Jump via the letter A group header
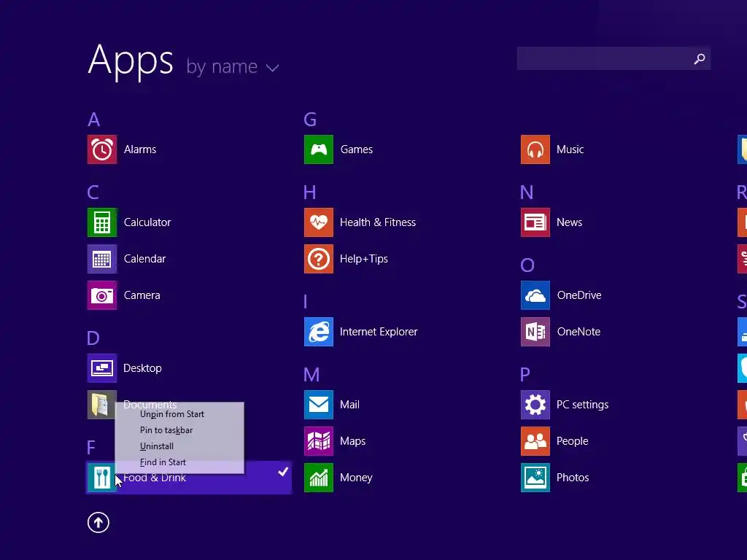The image size is (747, 560). point(94,120)
